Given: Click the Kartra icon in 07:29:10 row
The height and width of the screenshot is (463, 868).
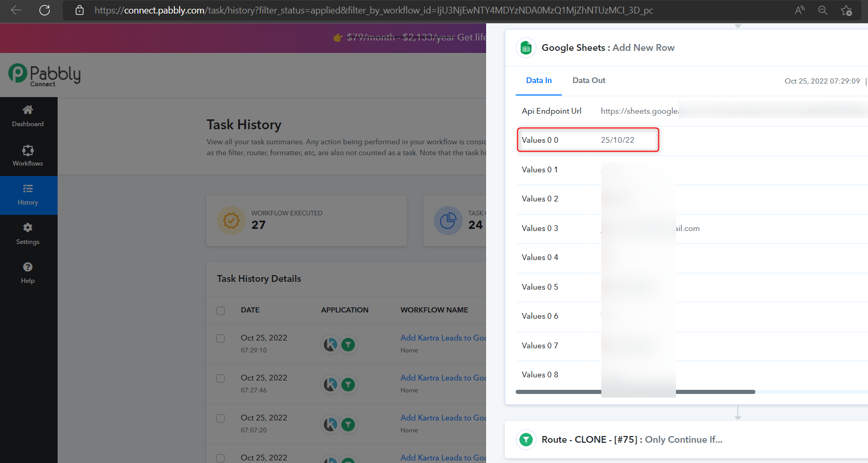Looking at the screenshot, I should pos(330,344).
